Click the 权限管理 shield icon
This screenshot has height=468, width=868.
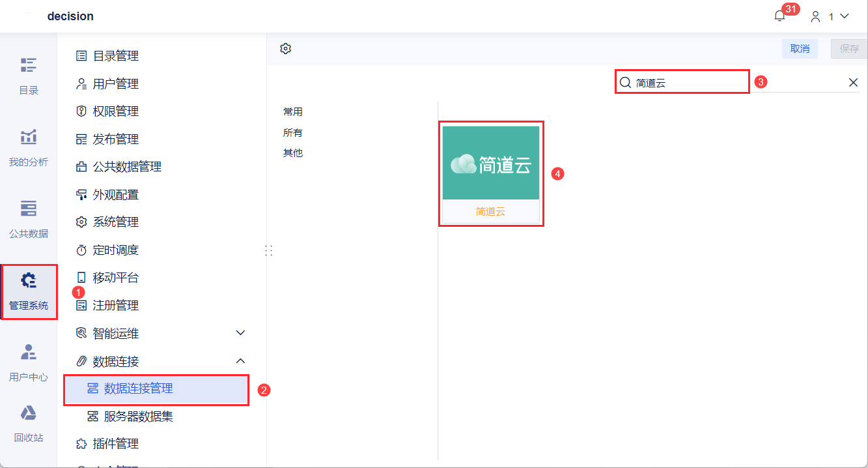81,111
